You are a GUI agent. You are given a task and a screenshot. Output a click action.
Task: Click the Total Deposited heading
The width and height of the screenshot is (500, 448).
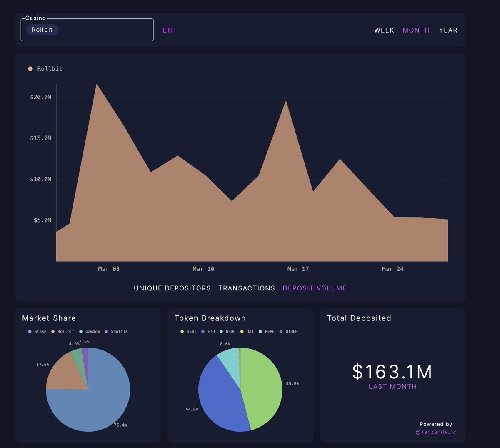click(x=359, y=318)
